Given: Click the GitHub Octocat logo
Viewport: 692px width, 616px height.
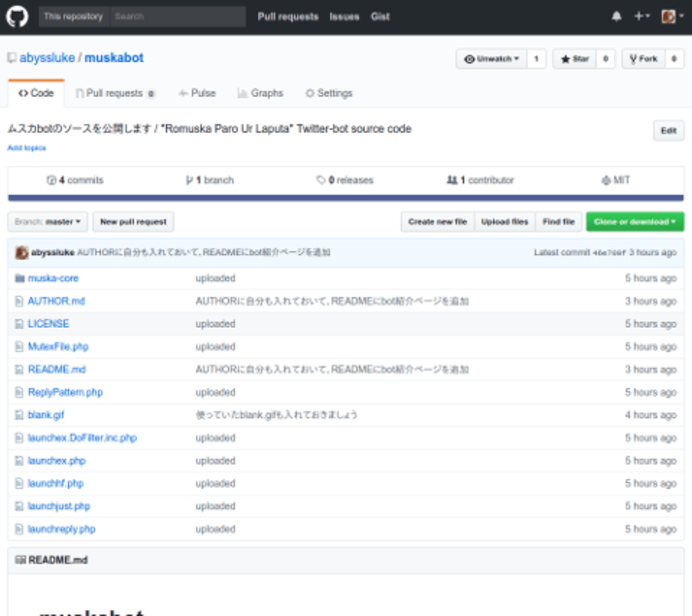Looking at the screenshot, I should pos(17,17).
